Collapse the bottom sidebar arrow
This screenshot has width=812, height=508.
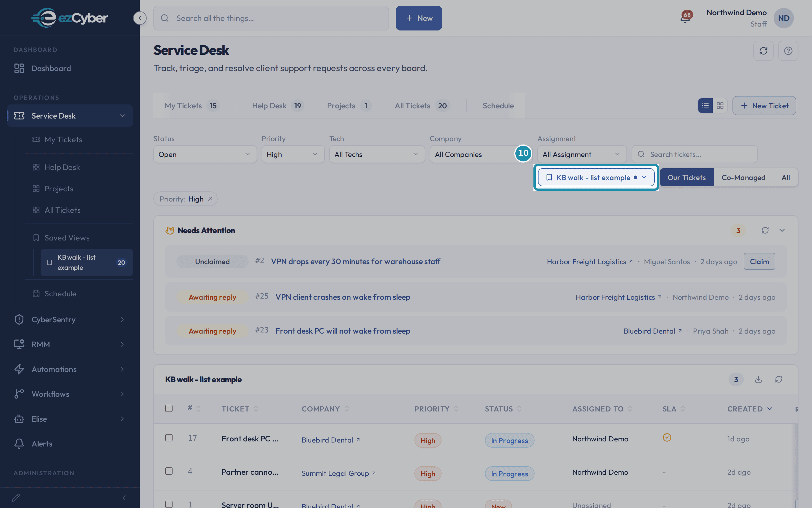[124, 498]
